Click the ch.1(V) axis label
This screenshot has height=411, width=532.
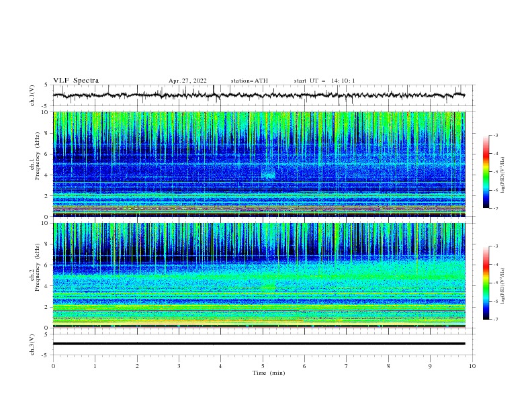point(32,95)
